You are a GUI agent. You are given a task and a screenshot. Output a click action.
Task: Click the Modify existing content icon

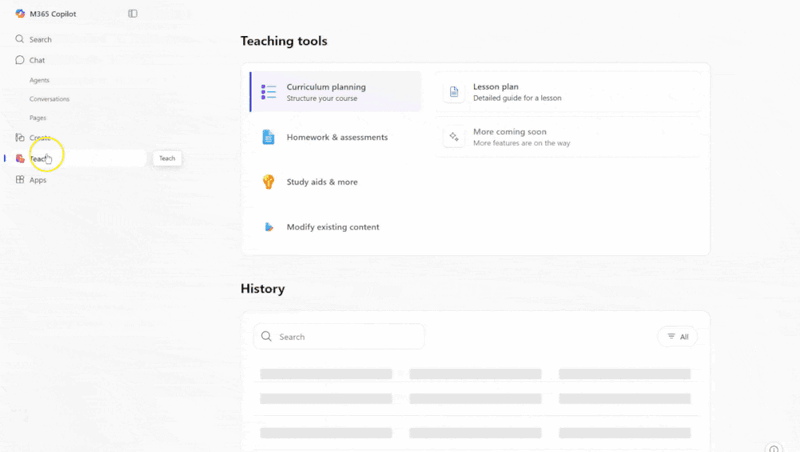click(269, 227)
